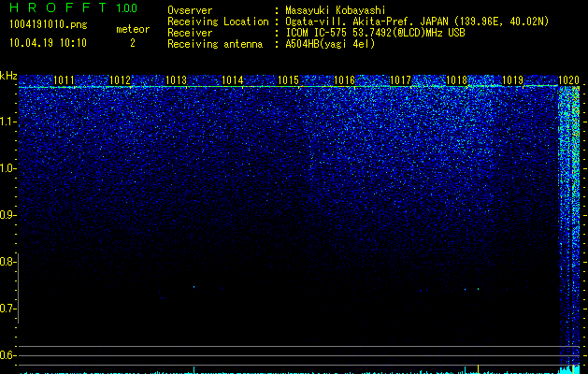Image resolution: width=588 pixels, height=374 pixels.
Task: Click the 0.9 kHz axis label
Action: [x=7, y=215]
